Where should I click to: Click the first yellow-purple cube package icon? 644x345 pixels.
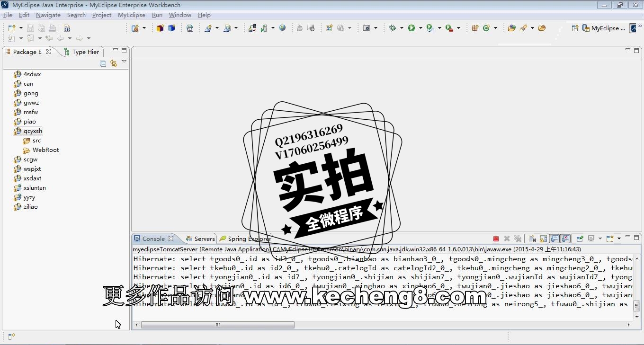tap(160, 28)
